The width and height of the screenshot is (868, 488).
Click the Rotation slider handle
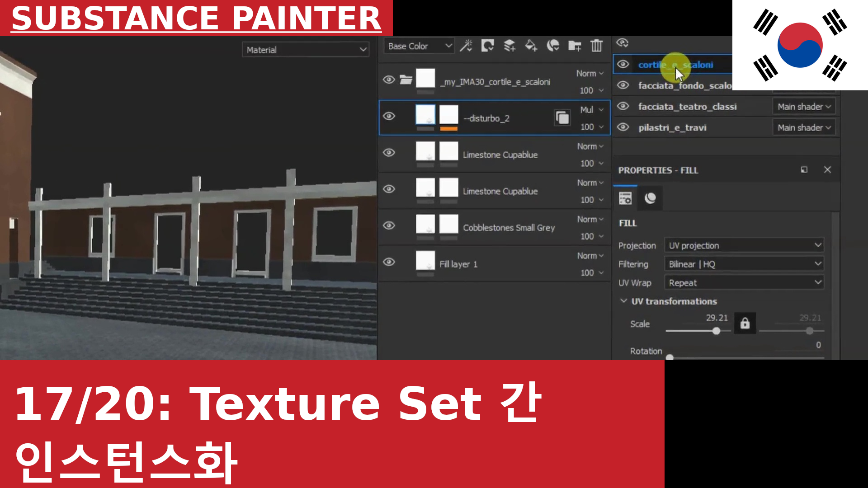point(670,357)
